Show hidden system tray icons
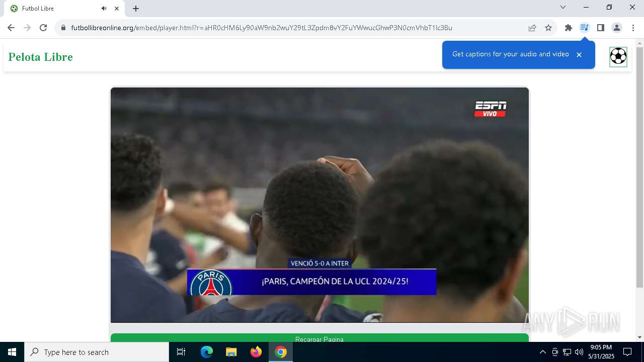Viewport: 644px width, 362px height. tap(542, 352)
